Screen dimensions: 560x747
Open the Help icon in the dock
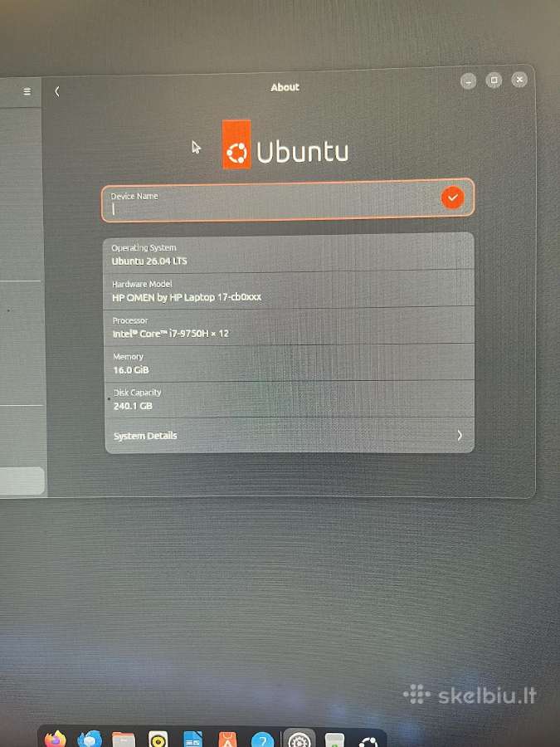click(262, 740)
